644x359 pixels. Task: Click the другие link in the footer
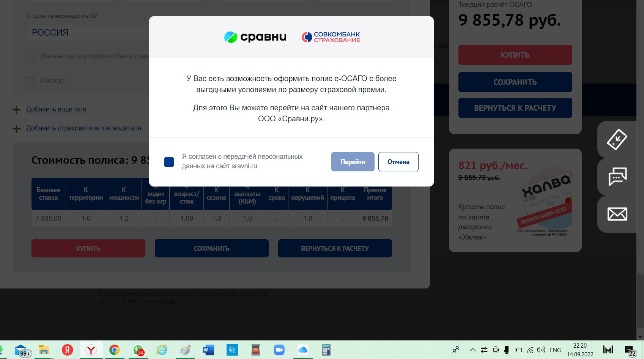[x=167, y=301]
